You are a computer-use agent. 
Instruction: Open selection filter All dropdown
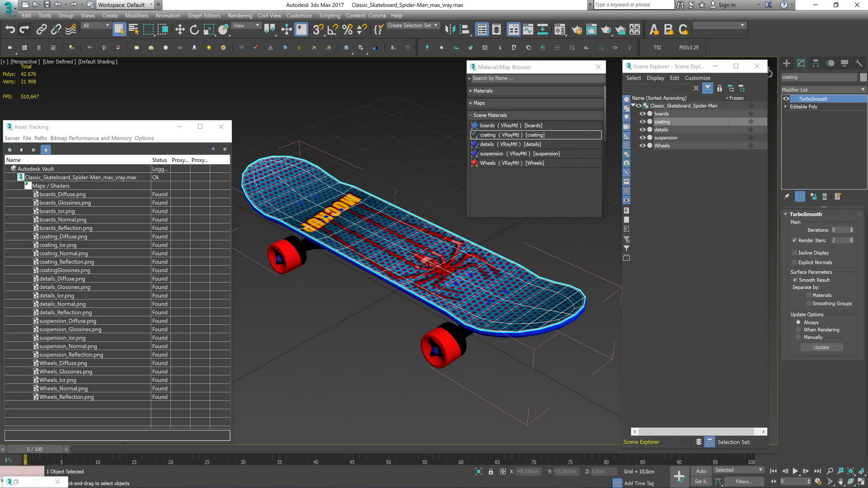pos(96,26)
